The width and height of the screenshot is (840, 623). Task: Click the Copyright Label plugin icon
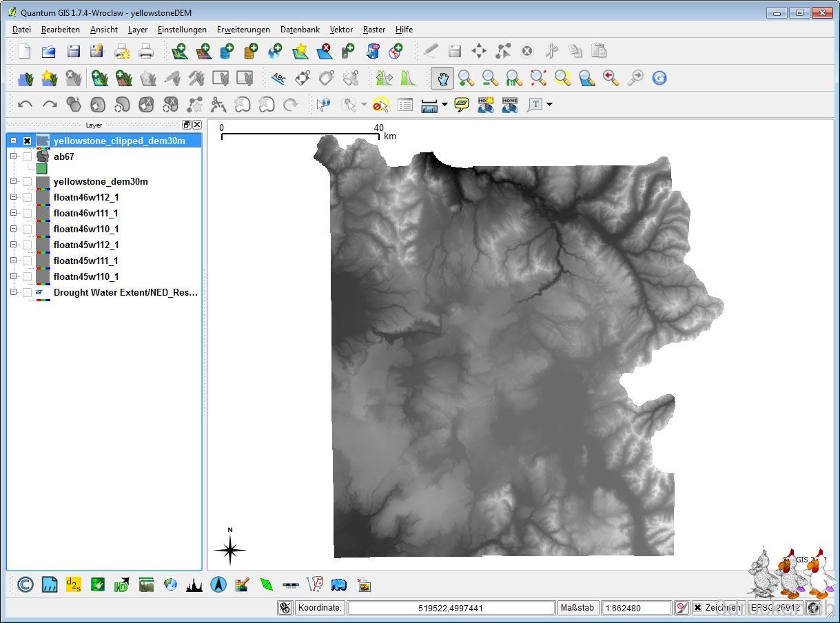25,585
